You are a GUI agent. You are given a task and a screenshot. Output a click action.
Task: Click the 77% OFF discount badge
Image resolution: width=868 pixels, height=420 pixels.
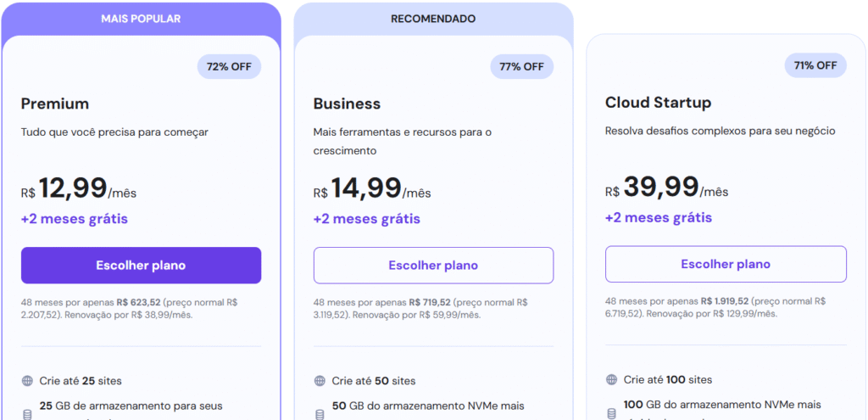pyautogui.click(x=521, y=66)
